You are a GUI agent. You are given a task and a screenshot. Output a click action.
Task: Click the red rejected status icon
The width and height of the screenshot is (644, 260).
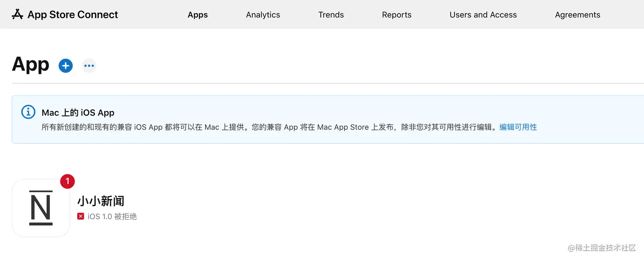coord(80,216)
